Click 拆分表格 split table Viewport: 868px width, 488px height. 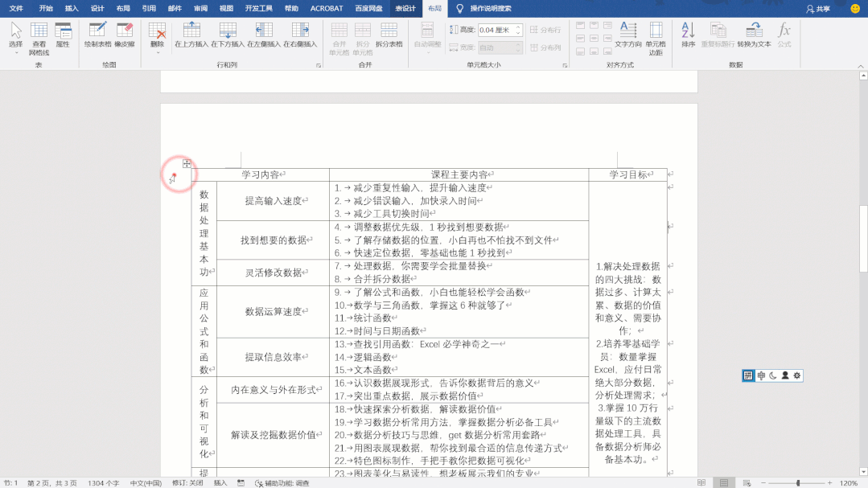click(389, 35)
